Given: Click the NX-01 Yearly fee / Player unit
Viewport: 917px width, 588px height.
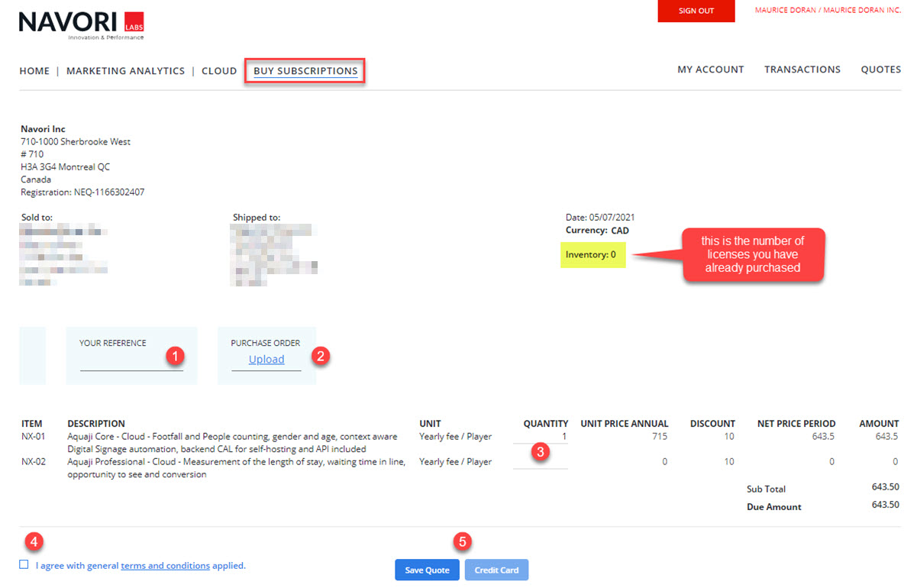Looking at the screenshot, I should (x=456, y=437).
